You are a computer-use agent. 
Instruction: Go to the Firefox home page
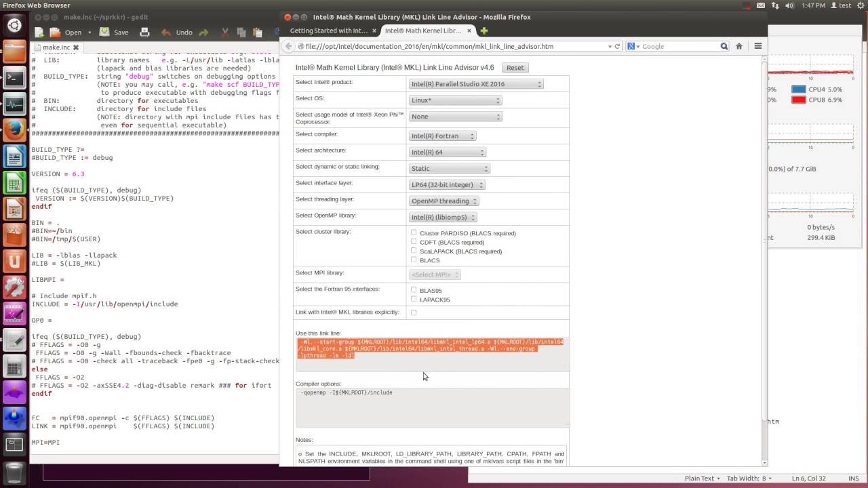click(x=739, y=46)
